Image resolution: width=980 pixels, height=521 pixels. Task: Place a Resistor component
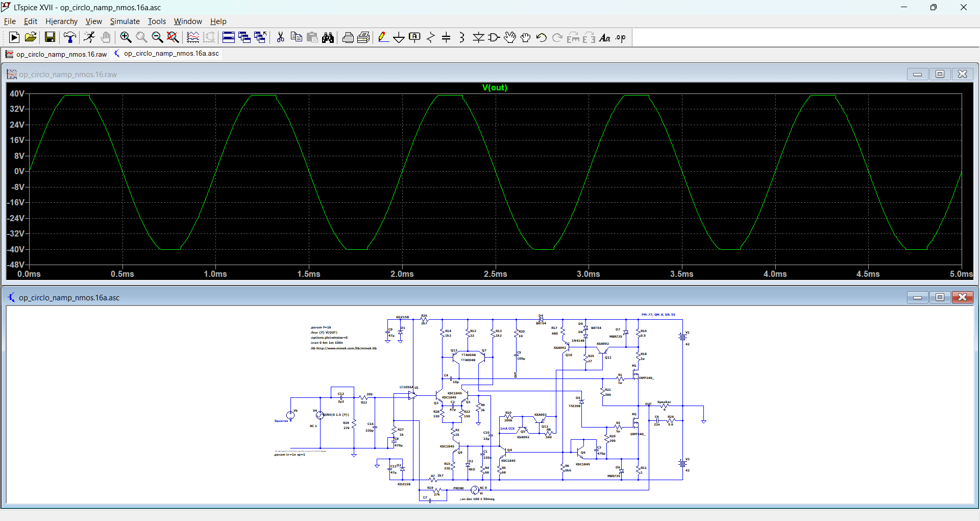431,37
